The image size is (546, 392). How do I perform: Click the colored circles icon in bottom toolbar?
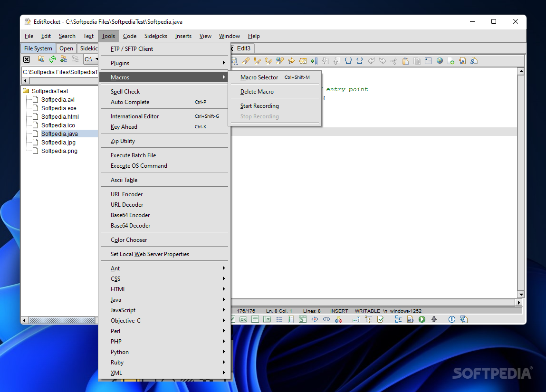tap(338, 319)
